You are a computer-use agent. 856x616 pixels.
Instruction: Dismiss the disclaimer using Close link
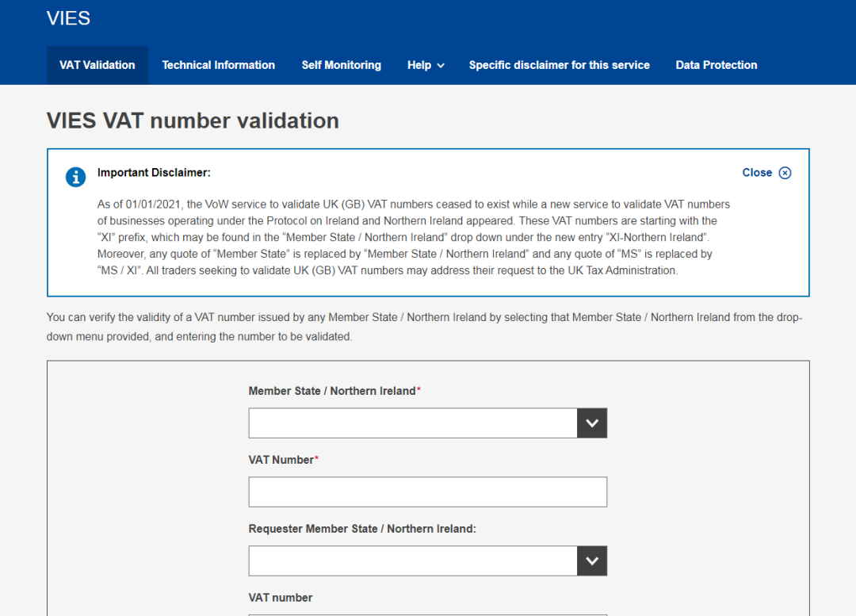757,173
